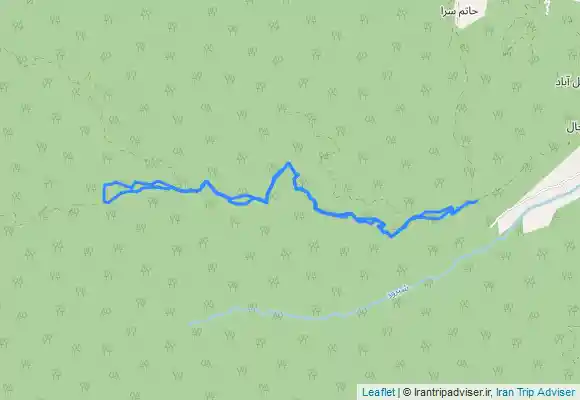The width and height of the screenshot is (580, 400).
Task: Click the small route bump west of the peak
Action: (206, 183)
